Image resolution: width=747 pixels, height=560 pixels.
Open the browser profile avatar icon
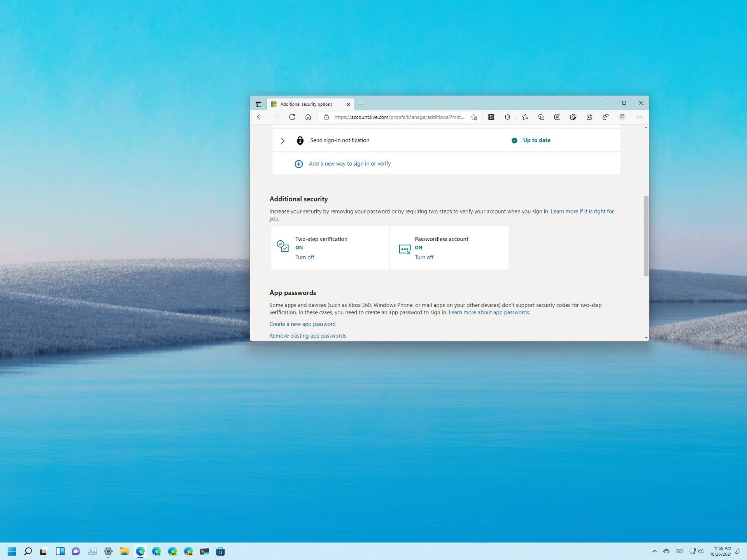pyautogui.click(x=622, y=117)
